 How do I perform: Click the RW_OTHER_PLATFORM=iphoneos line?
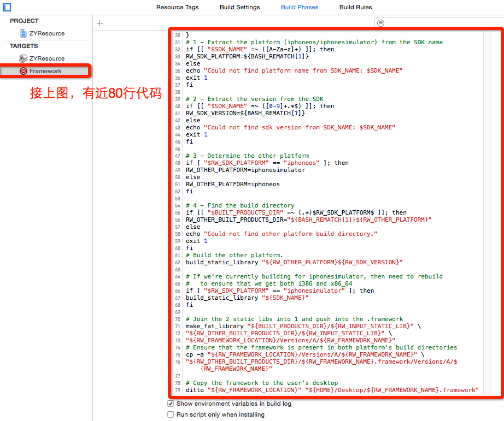click(233, 184)
